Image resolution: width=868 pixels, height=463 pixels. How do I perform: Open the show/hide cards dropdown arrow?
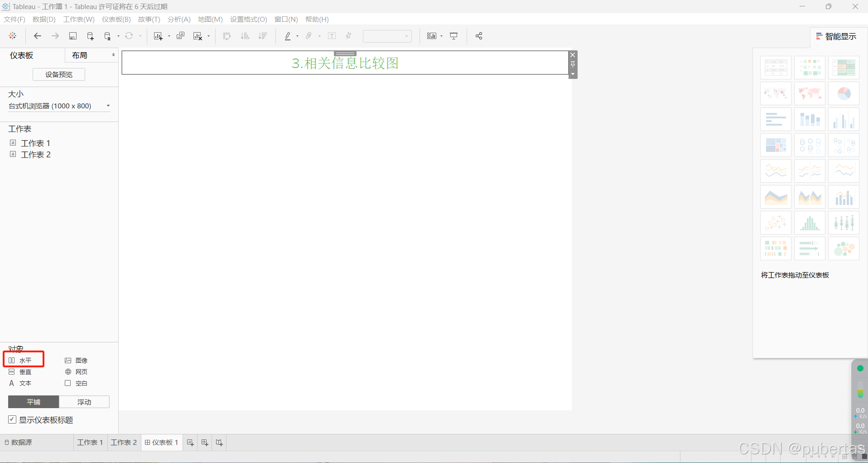[x=441, y=36]
